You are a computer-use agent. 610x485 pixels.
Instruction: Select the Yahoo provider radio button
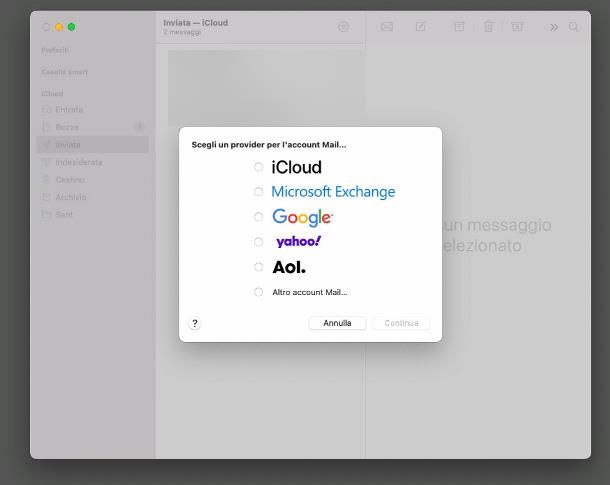258,242
